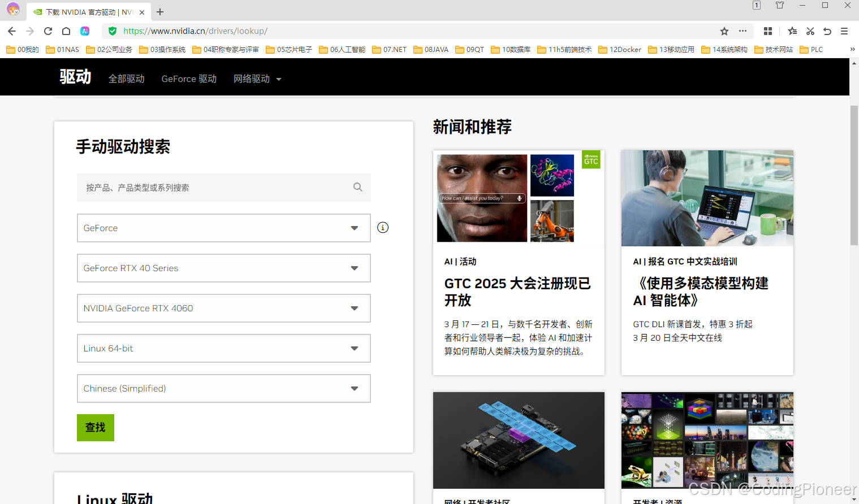This screenshot has height=504, width=859.
Task: Open the extensions grid icon
Action: [x=768, y=31]
